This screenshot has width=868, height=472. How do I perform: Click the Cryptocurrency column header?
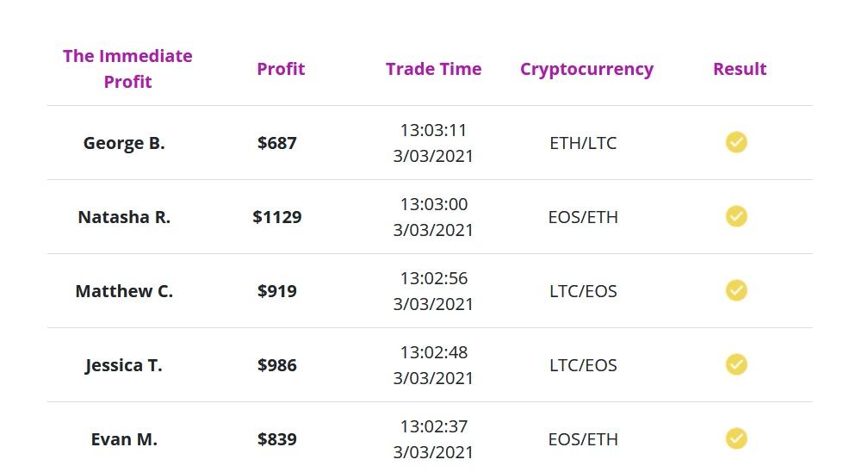[586, 69]
